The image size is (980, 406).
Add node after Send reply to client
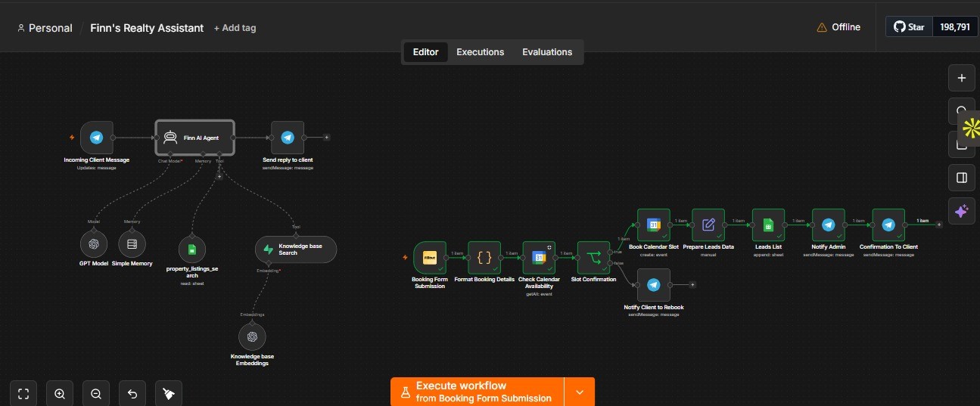point(326,138)
